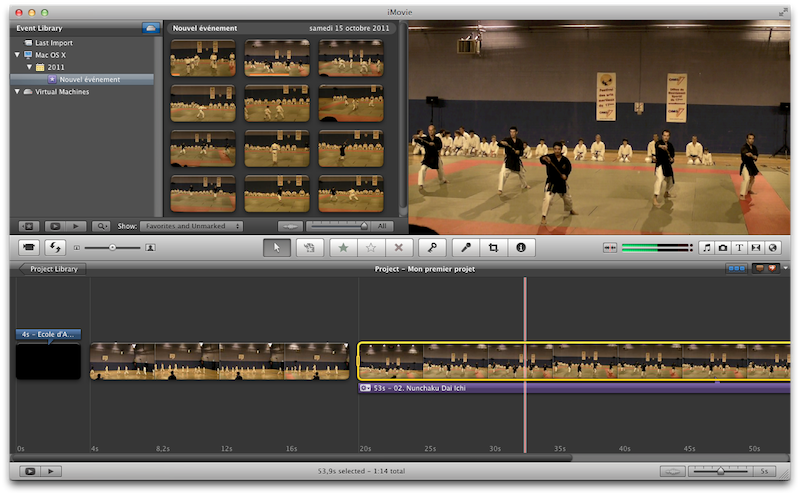The height and width of the screenshot is (495, 800).
Task: Open the voiceover microphone tool
Action: coord(466,248)
